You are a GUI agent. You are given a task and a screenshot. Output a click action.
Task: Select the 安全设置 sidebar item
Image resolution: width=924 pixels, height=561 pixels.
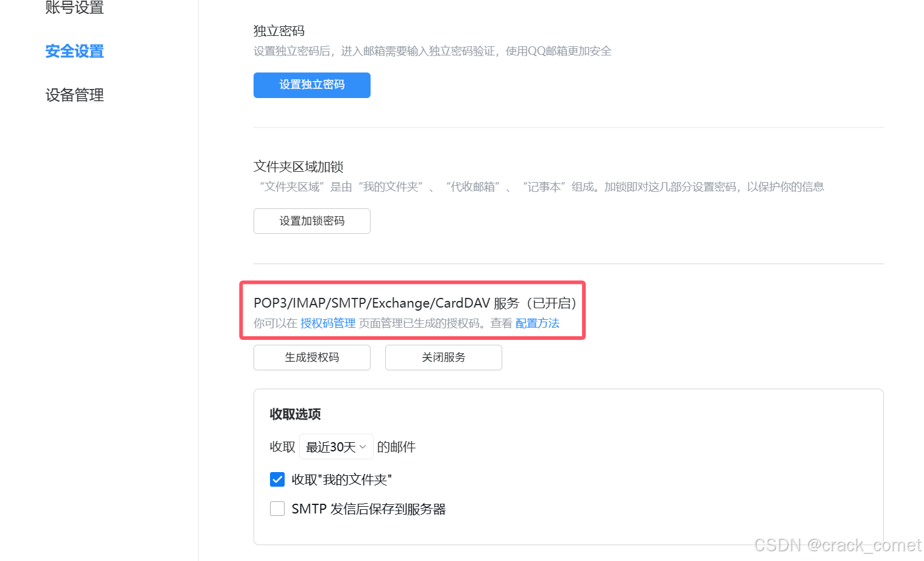pyautogui.click(x=74, y=51)
